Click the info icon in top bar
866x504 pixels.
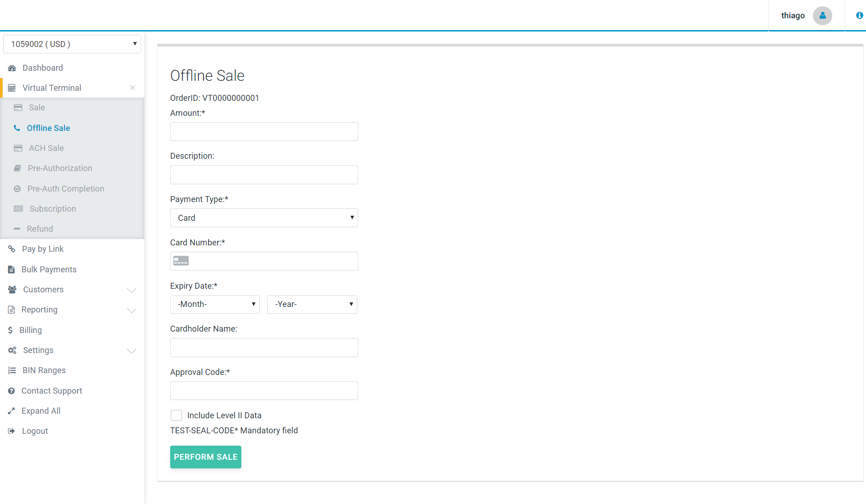pos(859,16)
